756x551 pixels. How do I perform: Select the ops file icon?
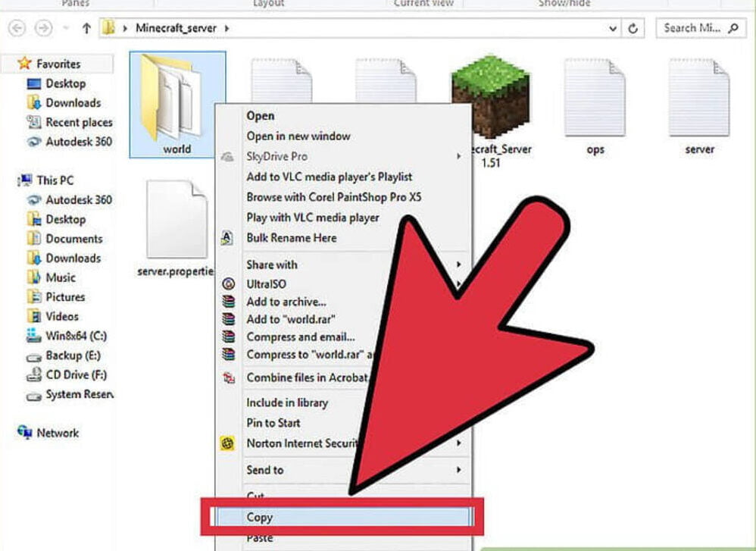pos(595,99)
